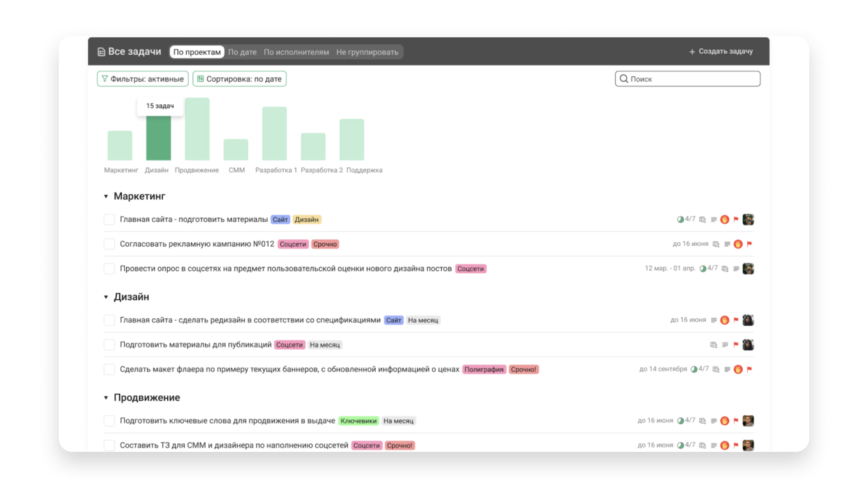Check the 'Провести опрос в соцсетях' task checkbox
Image resolution: width=868 pixels, height=488 pixels.
(109, 269)
